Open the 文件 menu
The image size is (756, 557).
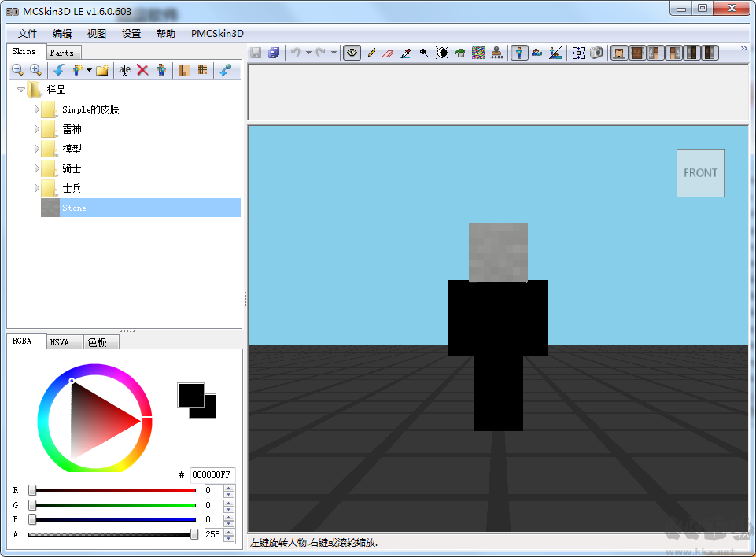coord(28,34)
